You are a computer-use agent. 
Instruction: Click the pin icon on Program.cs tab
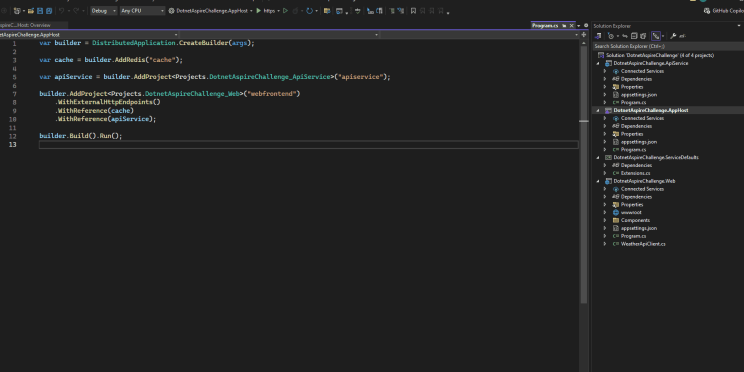tap(564, 26)
